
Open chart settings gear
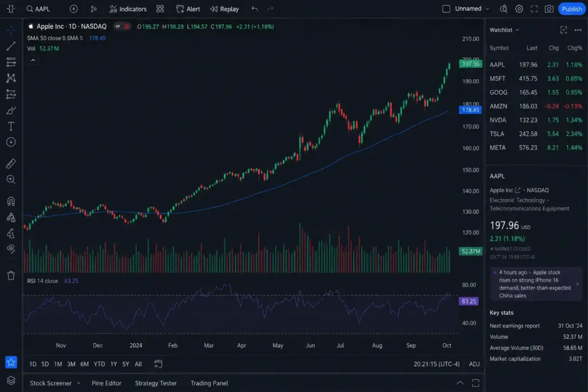tap(519, 9)
